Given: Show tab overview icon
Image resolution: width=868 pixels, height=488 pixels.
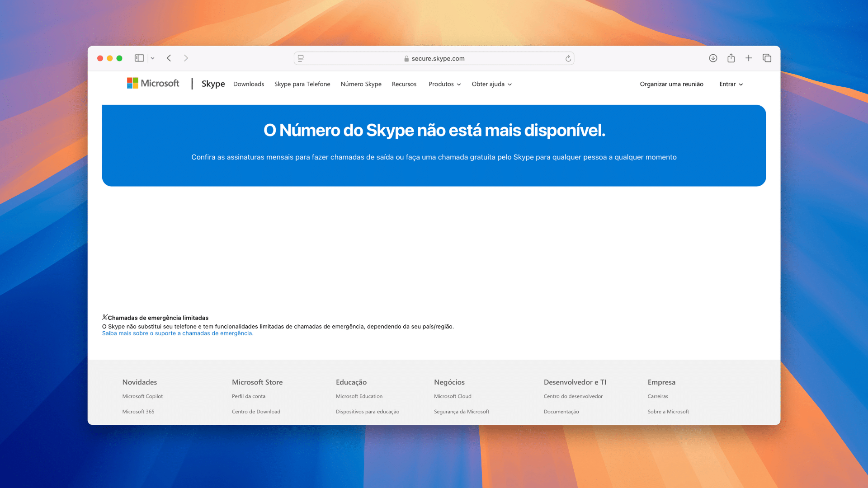Looking at the screenshot, I should pyautogui.click(x=767, y=58).
